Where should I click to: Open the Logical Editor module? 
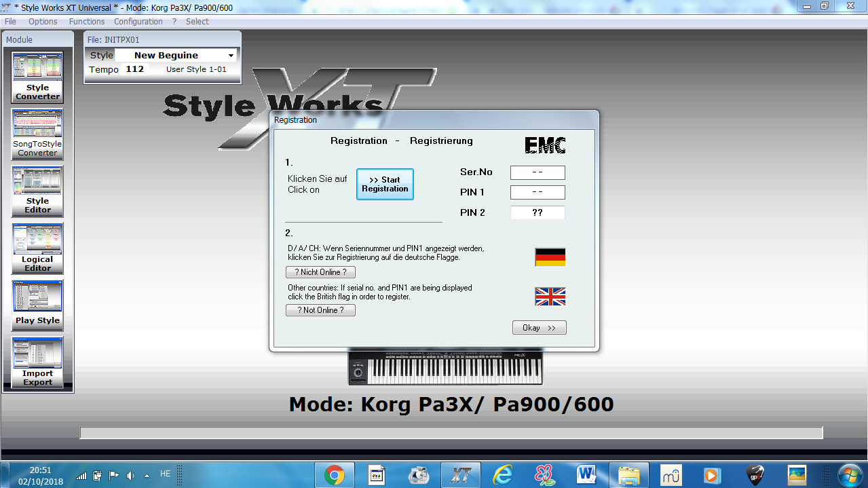coord(37,248)
